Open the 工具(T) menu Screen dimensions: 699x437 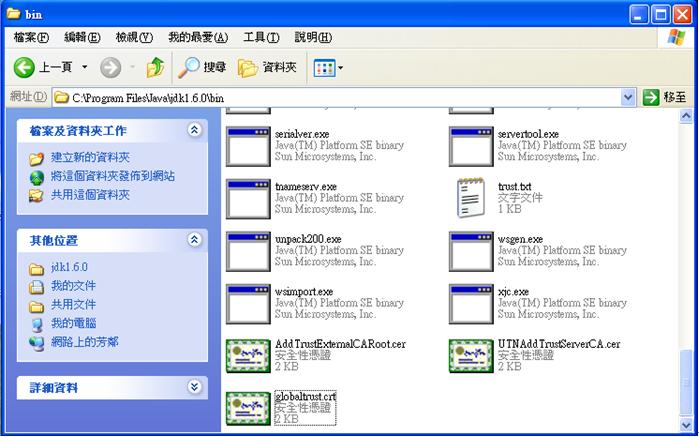click(x=261, y=37)
